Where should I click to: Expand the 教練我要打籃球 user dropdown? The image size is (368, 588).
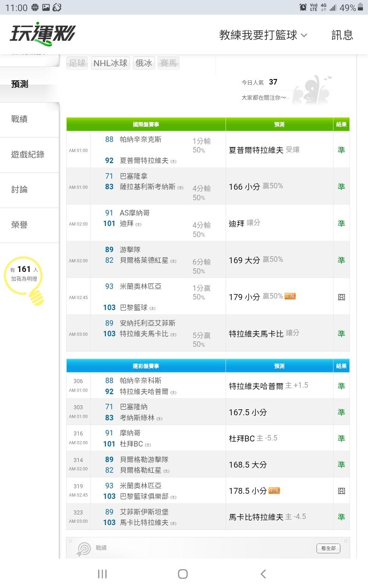pyautogui.click(x=263, y=35)
